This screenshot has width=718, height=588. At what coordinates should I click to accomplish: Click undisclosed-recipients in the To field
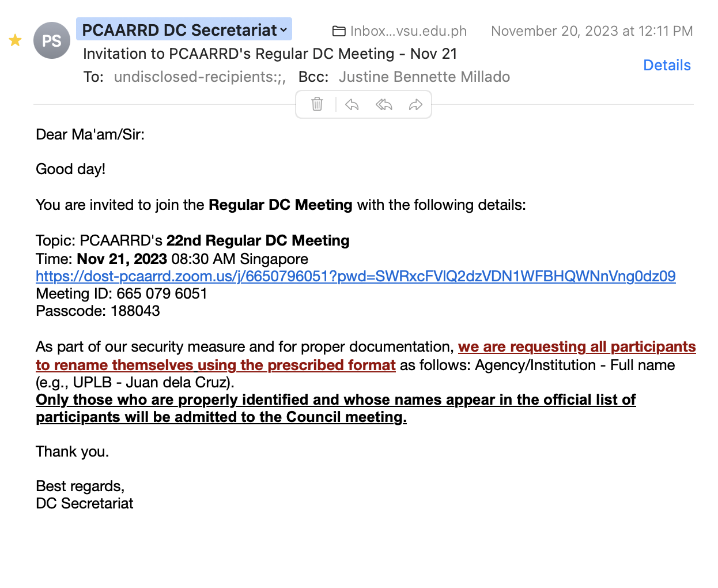pos(199,77)
